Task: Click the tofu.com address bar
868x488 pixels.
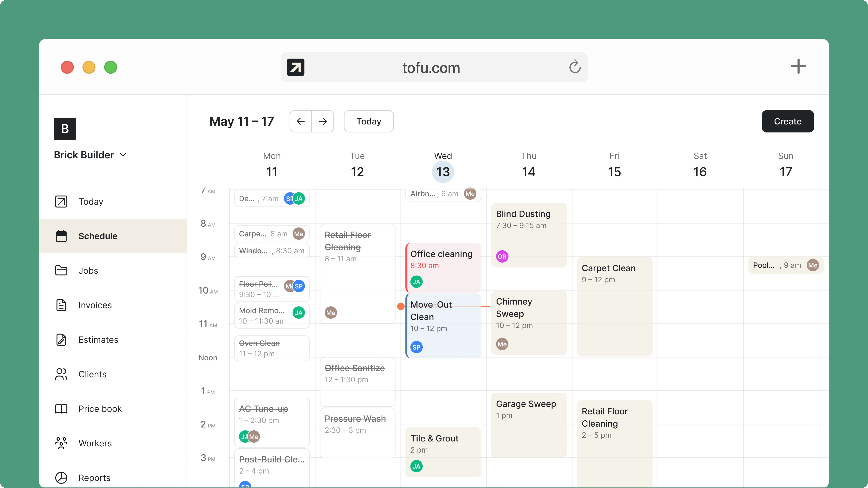Action: coord(434,67)
